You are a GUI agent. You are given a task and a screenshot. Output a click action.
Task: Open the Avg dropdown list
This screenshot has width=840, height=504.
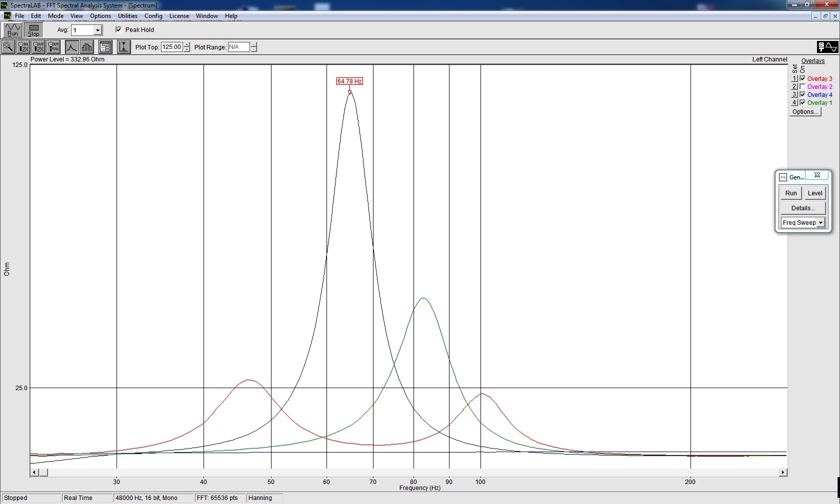[x=97, y=30]
